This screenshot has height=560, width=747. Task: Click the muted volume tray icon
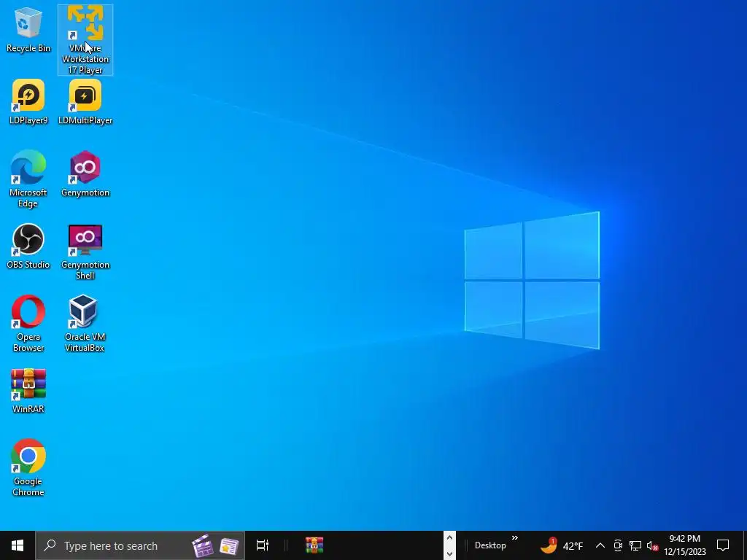coord(652,545)
